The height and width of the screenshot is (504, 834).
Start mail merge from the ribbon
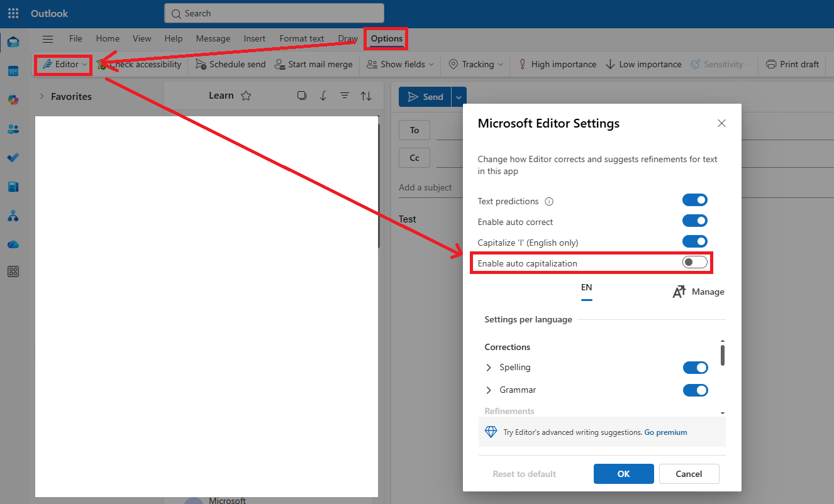pyautogui.click(x=313, y=64)
